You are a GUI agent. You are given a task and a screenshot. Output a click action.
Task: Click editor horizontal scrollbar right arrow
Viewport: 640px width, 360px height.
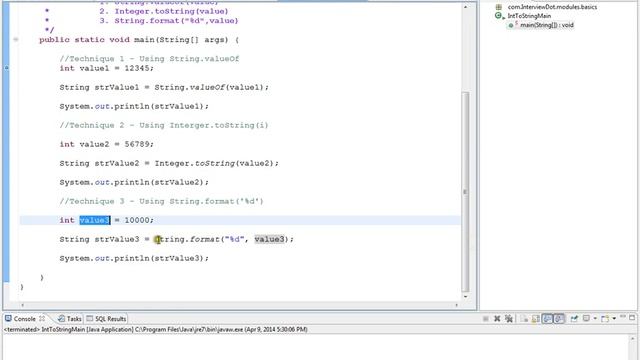[x=456, y=305]
